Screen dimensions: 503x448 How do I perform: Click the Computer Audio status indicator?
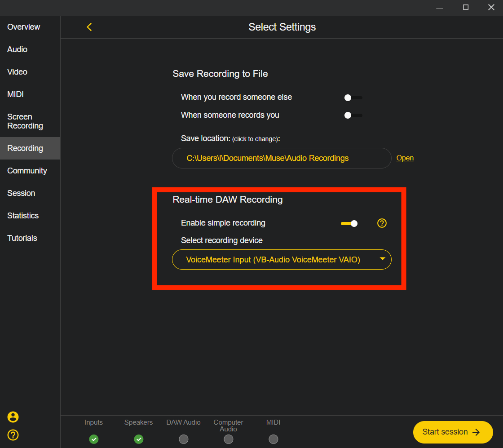tap(228, 439)
